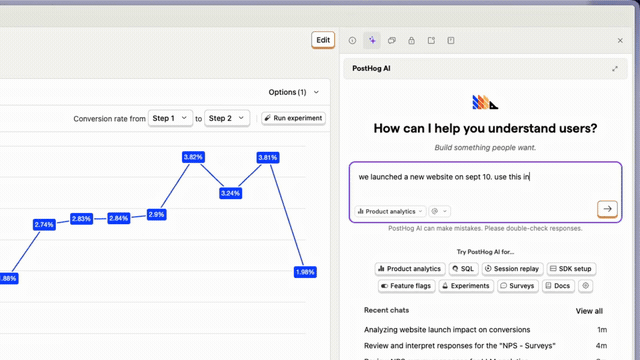The height and width of the screenshot is (360, 640).
Task: Open the Step 2 conversion dropdown
Action: tap(227, 118)
